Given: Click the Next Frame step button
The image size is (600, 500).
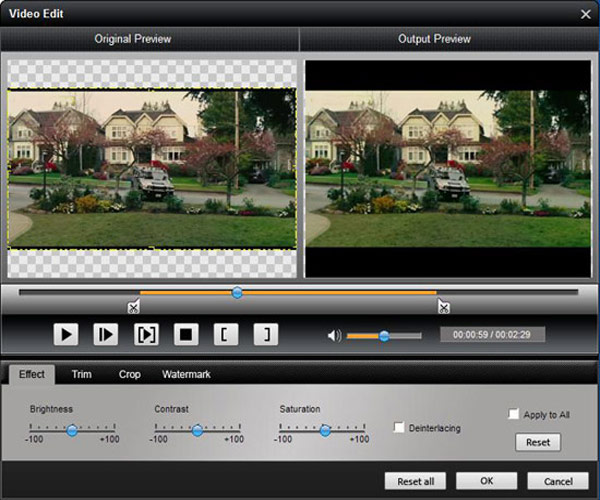Looking at the screenshot, I should point(105,335).
